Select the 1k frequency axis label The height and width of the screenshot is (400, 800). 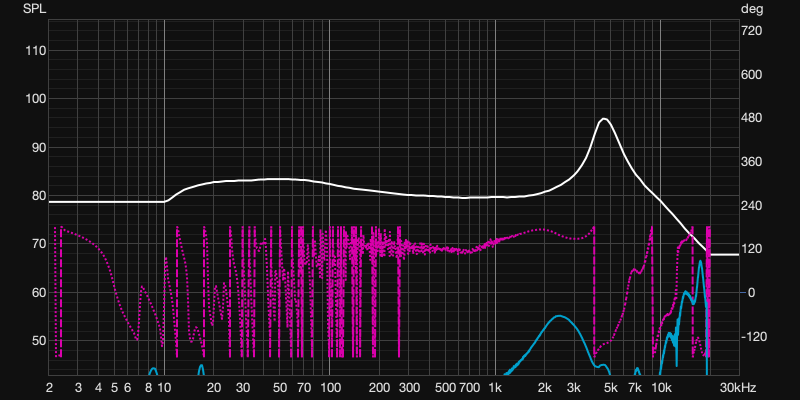(495, 387)
